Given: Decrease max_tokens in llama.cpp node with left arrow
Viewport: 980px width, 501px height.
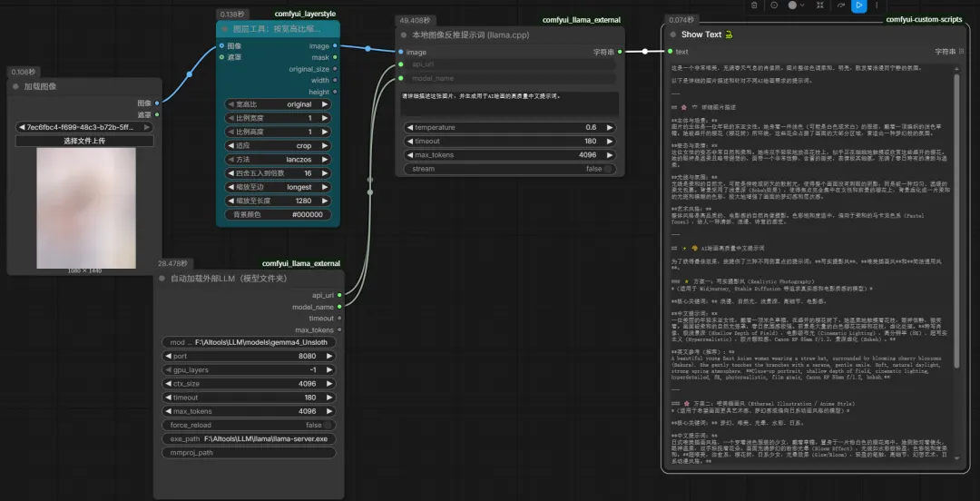Looking at the screenshot, I should (411, 155).
